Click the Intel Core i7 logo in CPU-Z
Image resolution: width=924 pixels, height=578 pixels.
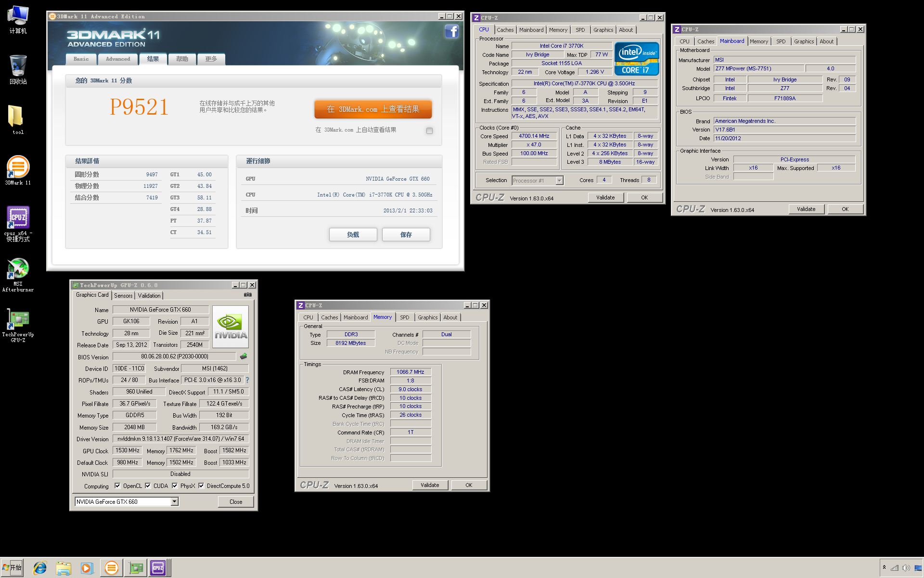click(x=637, y=59)
